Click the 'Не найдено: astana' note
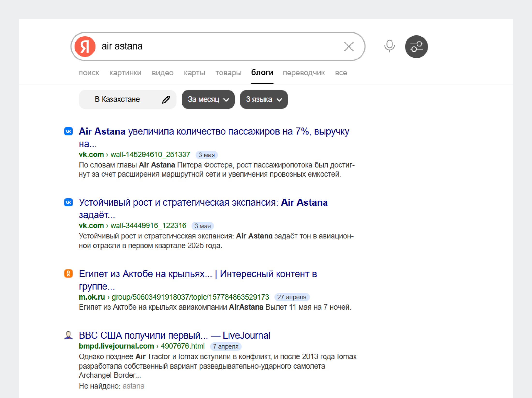Viewport: 532px width, 398px height. tap(111, 386)
